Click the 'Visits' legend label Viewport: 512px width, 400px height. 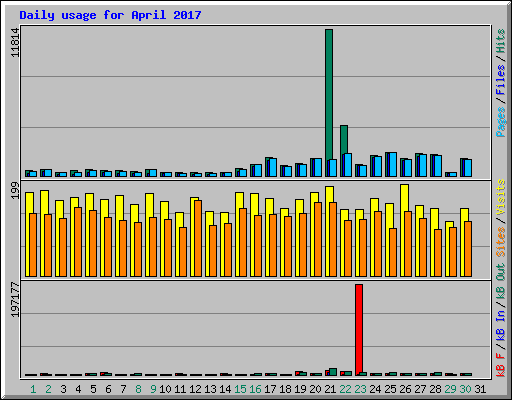(x=500, y=197)
